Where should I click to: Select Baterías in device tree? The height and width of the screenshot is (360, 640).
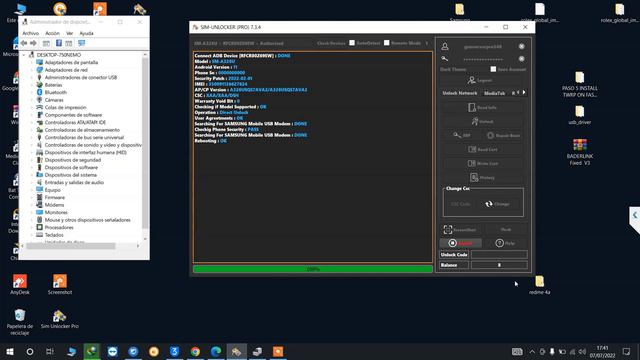pyautogui.click(x=53, y=85)
